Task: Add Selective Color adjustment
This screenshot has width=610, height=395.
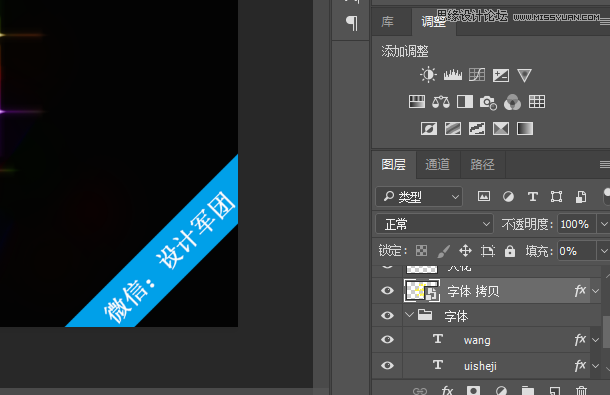Action: (x=501, y=128)
